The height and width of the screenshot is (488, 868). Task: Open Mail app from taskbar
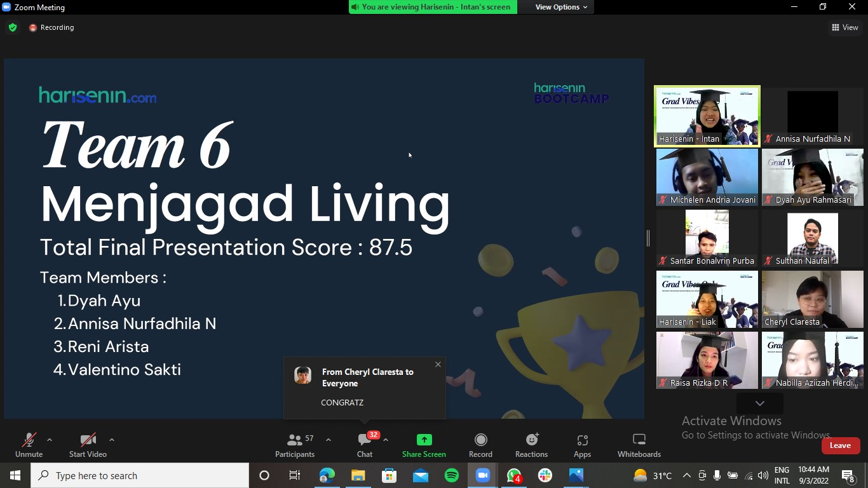[421, 475]
